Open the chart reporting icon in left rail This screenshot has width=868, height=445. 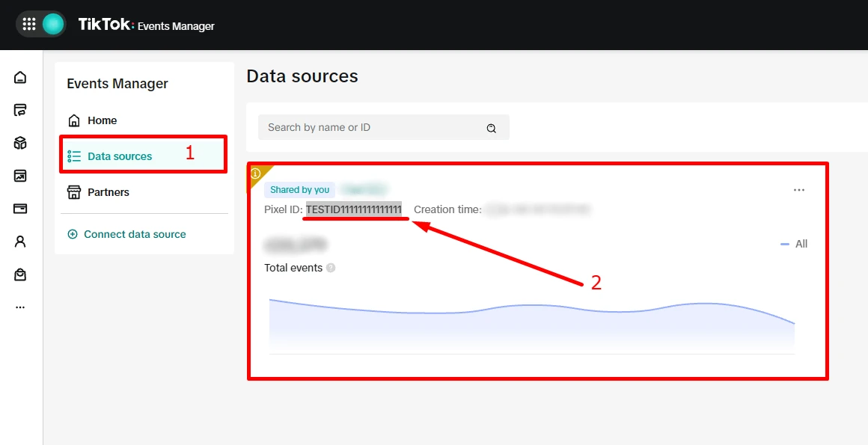(20, 176)
